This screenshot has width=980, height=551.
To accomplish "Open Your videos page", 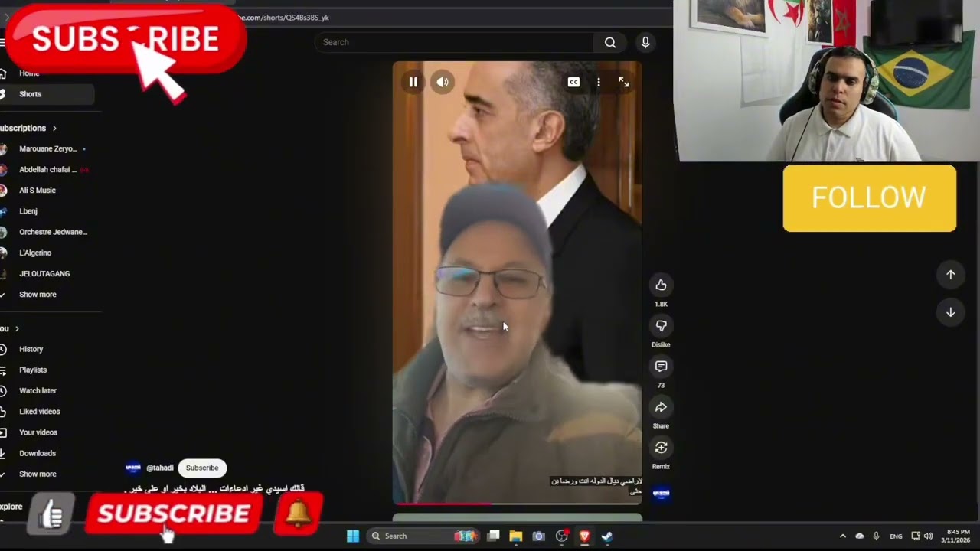I will click(x=38, y=432).
